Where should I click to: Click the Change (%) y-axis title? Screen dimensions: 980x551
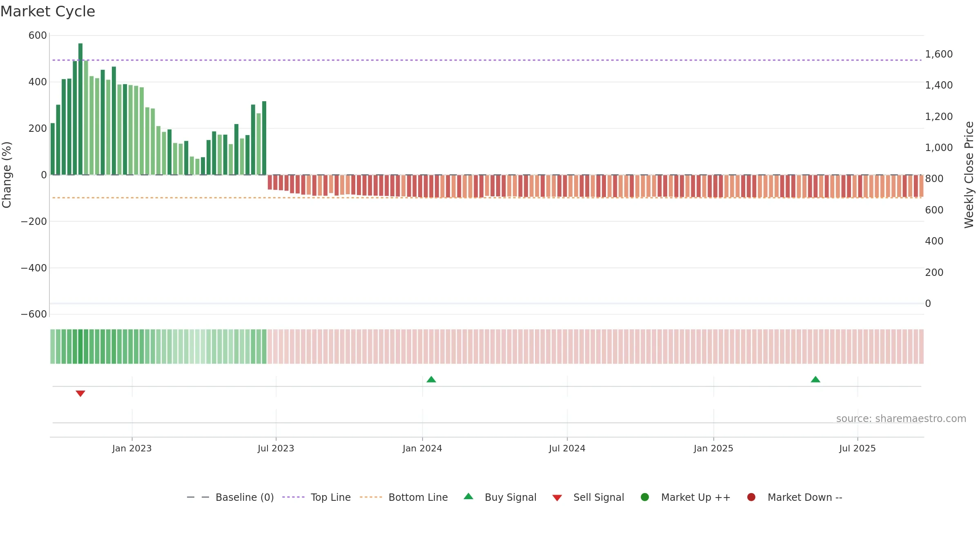7,175
